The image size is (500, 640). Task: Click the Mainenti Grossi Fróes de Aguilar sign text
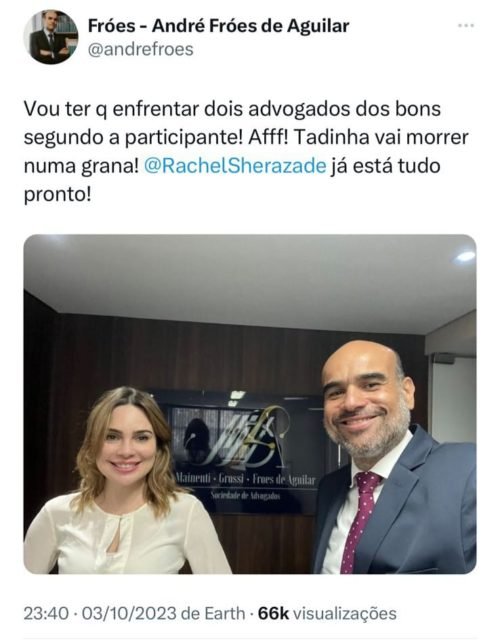[245, 479]
